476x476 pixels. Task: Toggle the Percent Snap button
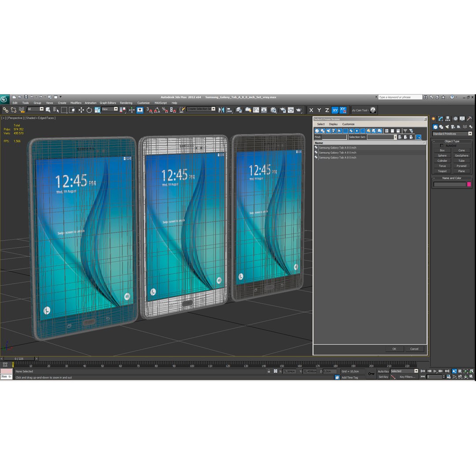(x=165, y=110)
